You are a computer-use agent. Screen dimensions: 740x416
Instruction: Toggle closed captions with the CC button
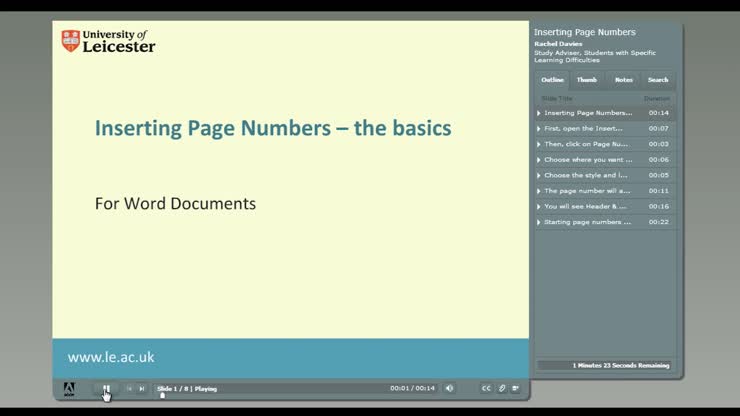click(486, 388)
